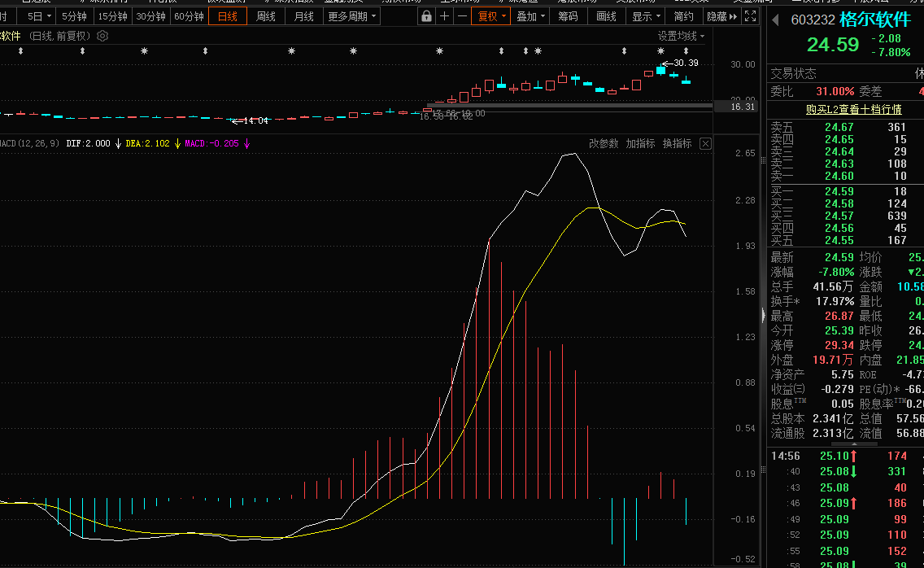Click the 30.39 high price label on chart
This screenshot has width=924, height=568.
click(686, 63)
